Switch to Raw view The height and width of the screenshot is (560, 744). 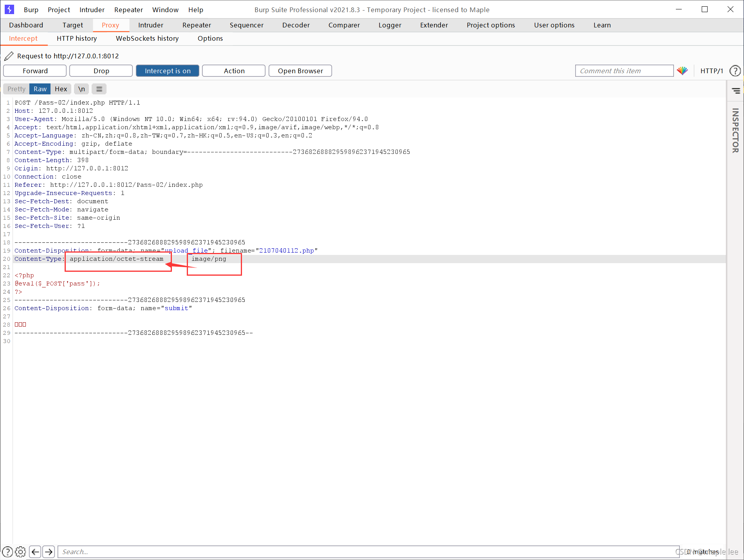click(40, 89)
